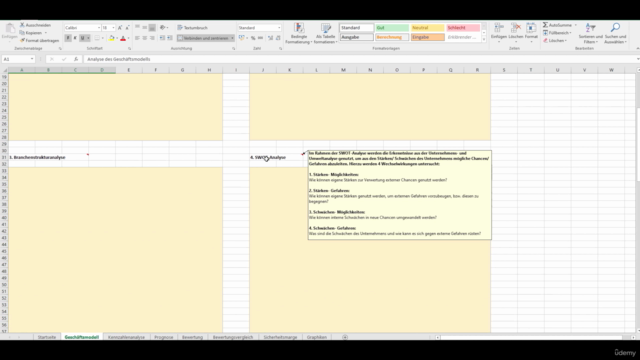Click the borders icon
Image resolution: width=640 pixels, height=360 pixels.
(x=97, y=38)
